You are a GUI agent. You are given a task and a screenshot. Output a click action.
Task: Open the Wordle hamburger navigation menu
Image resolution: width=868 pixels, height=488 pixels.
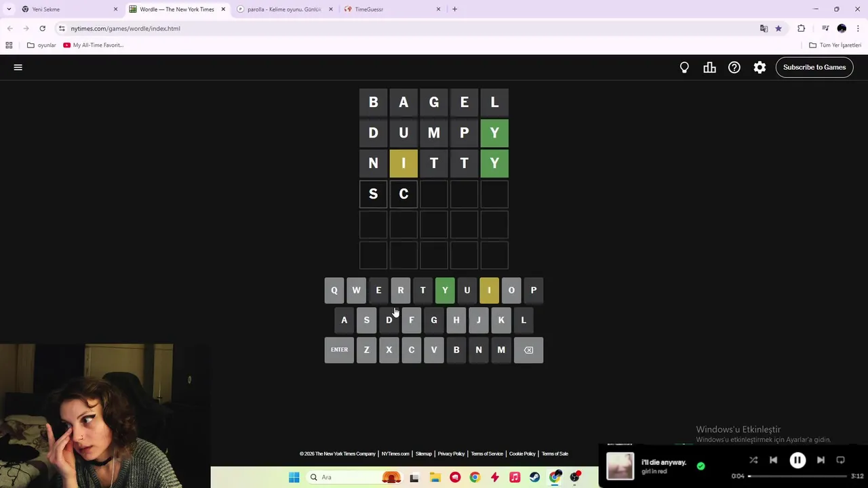coord(18,67)
